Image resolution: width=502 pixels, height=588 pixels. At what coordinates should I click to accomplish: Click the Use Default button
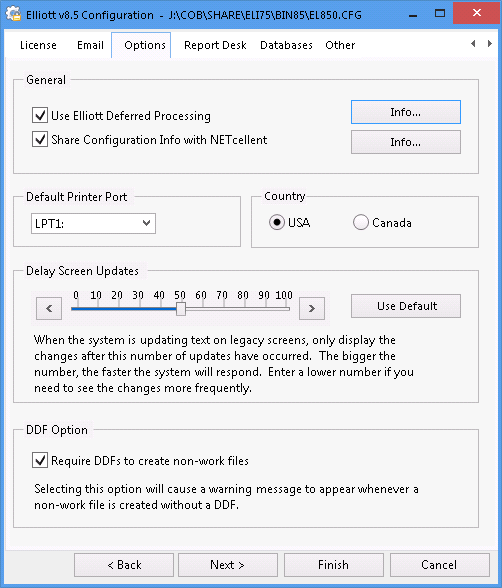406,306
